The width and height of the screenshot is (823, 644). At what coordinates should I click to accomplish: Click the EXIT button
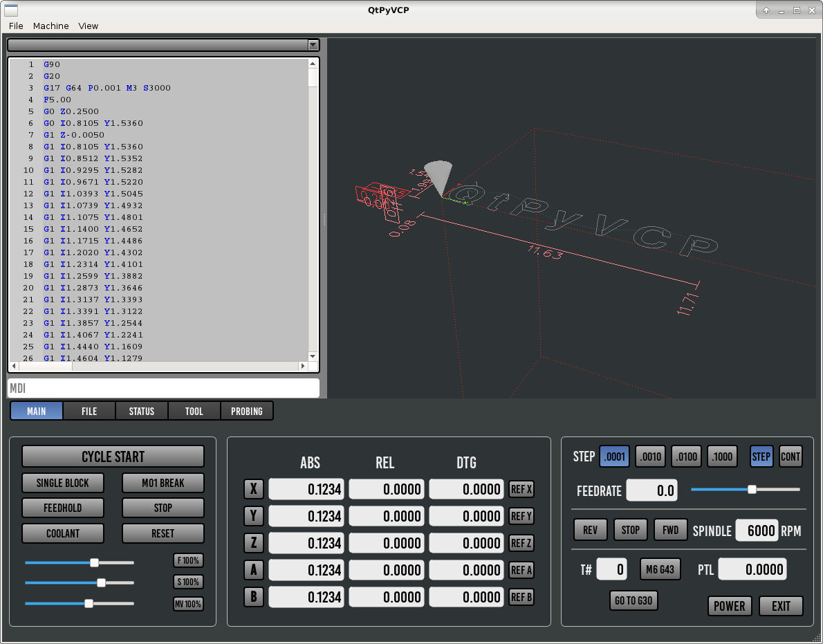(x=781, y=606)
